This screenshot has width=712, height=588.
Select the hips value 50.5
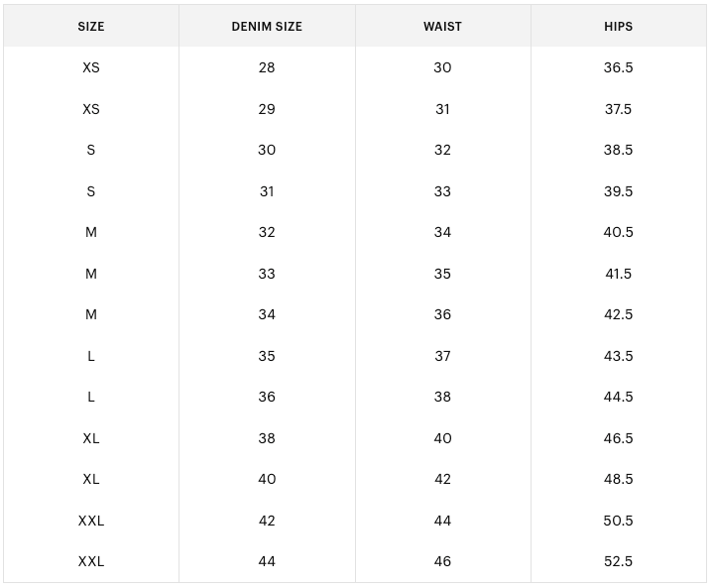click(618, 521)
